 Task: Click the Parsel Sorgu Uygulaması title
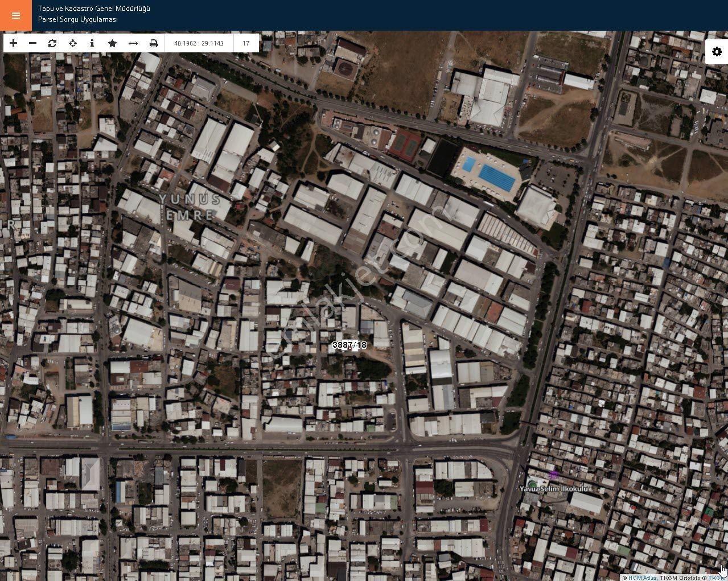tap(78, 19)
